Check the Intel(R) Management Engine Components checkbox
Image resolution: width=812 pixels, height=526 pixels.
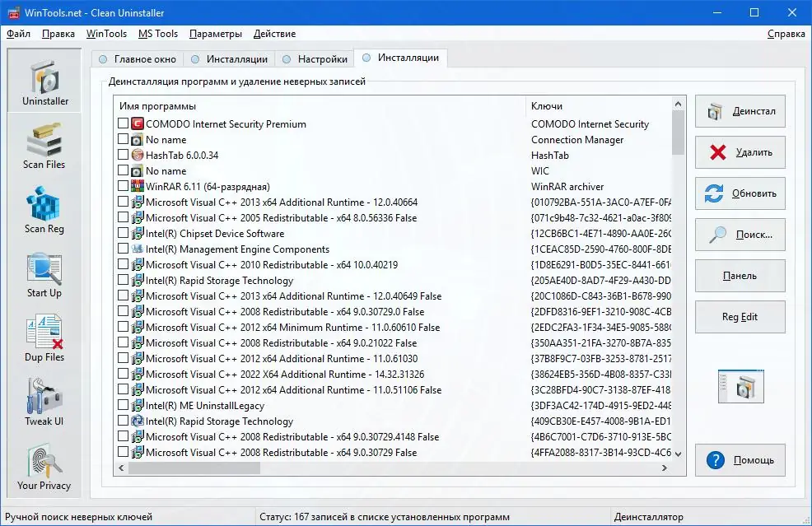pos(123,248)
